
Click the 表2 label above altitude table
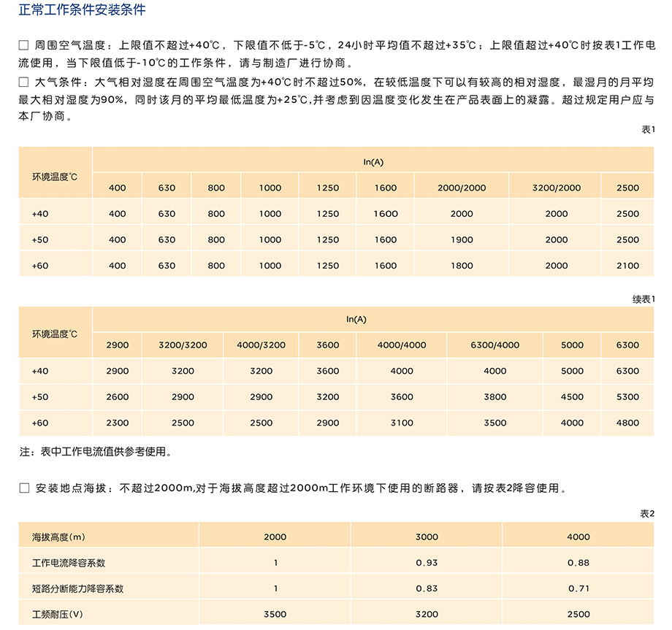tap(647, 514)
